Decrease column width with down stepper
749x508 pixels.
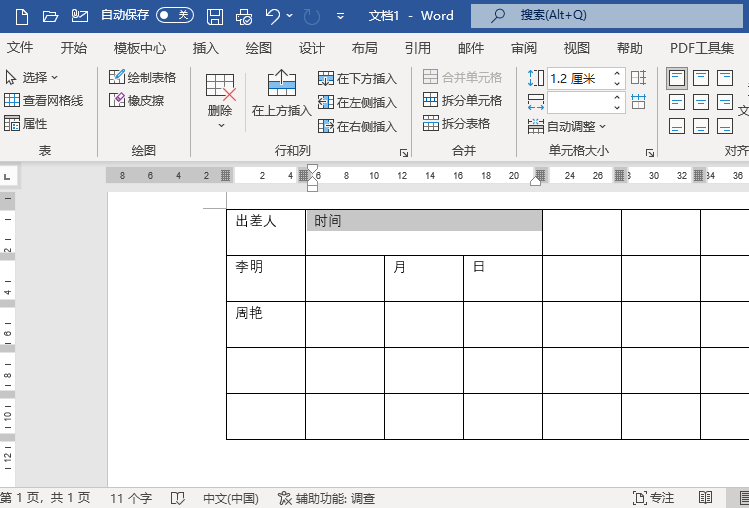pos(617,108)
